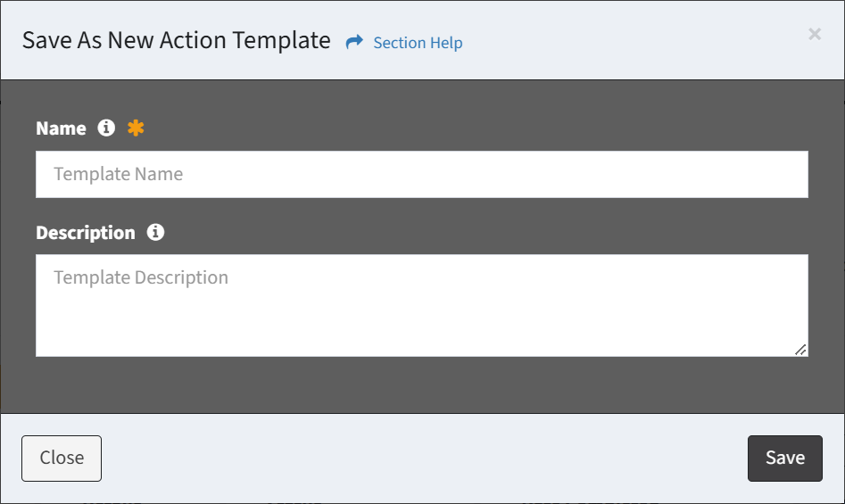
Task: Click the Description textarea resize handle
Action: 800,350
